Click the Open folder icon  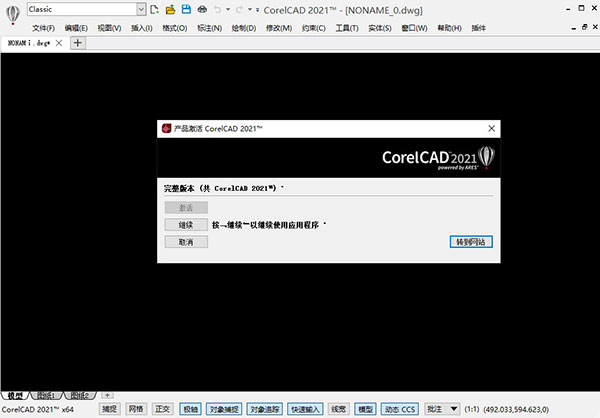coord(171,9)
